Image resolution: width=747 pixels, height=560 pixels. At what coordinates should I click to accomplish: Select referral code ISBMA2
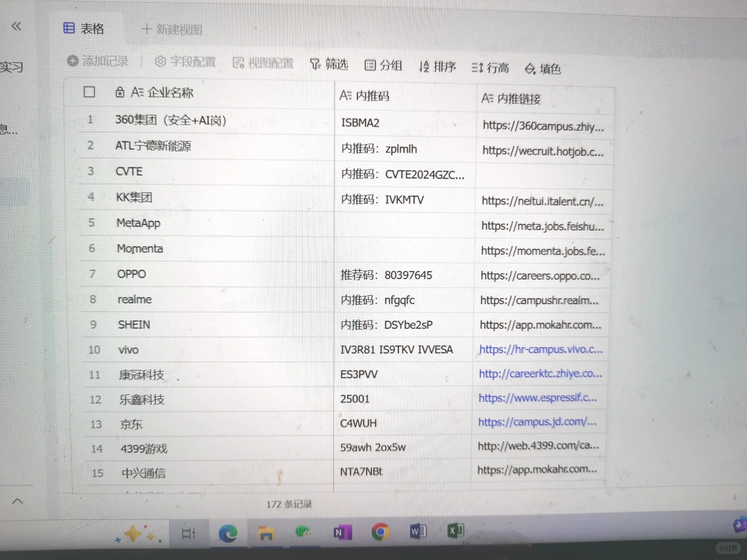coord(361,123)
